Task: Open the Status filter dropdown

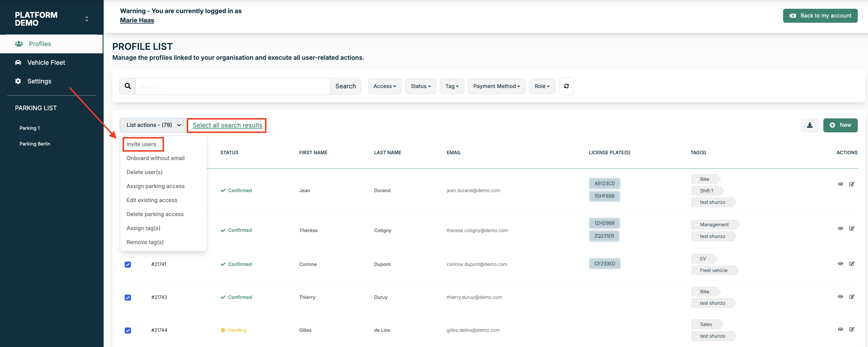Action: click(420, 86)
